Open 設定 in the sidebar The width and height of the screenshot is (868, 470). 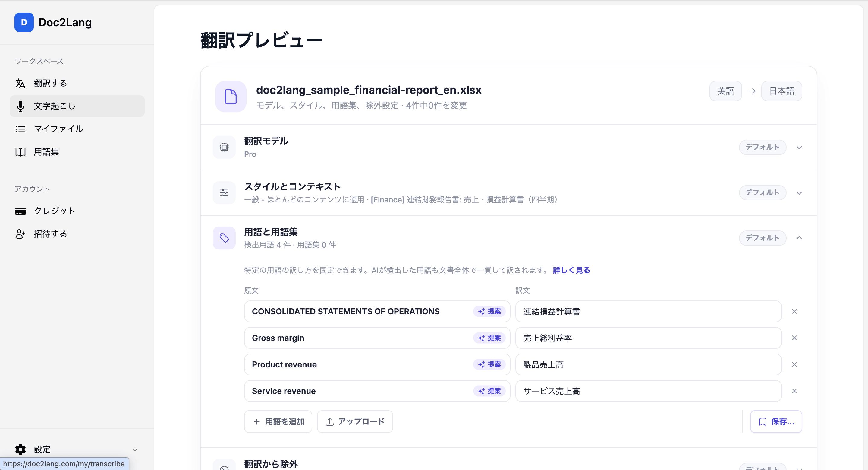coord(77,449)
